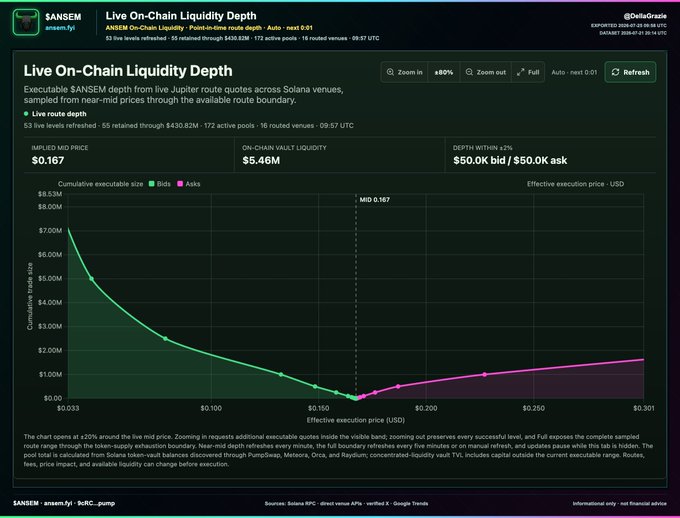Click the pink Asks legend swatch
680x518 pixels.
[x=180, y=184]
